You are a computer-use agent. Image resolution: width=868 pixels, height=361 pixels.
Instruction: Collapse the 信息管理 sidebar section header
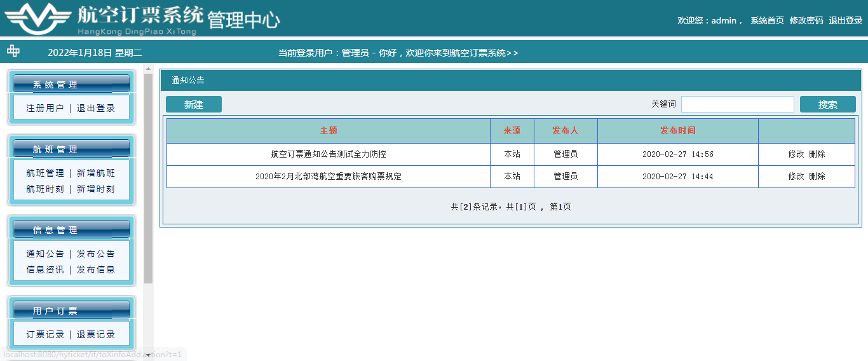click(71, 230)
